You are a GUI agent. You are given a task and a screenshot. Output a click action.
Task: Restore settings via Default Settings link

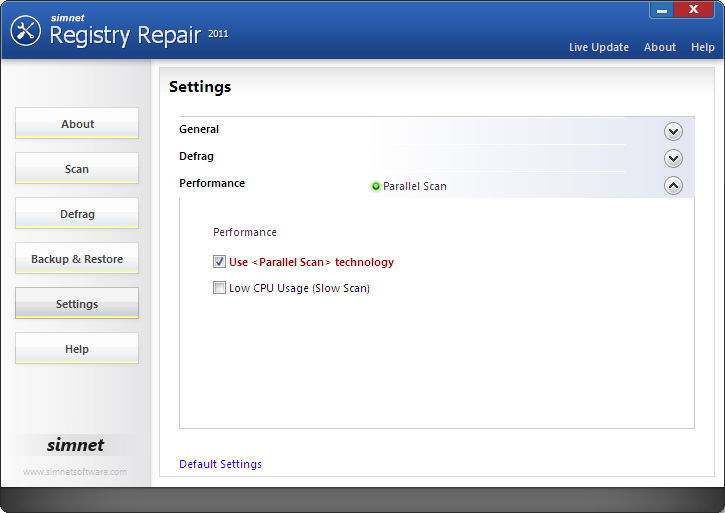[220, 464]
